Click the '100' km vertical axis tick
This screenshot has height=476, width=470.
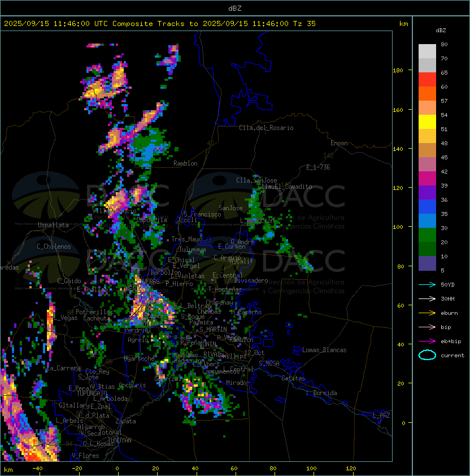tap(398, 227)
